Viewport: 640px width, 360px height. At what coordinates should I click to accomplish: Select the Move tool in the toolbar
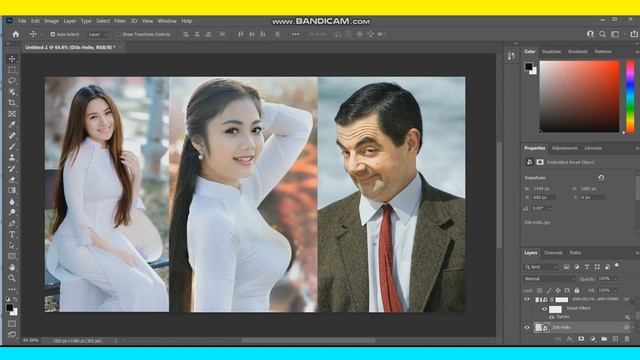(x=12, y=59)
